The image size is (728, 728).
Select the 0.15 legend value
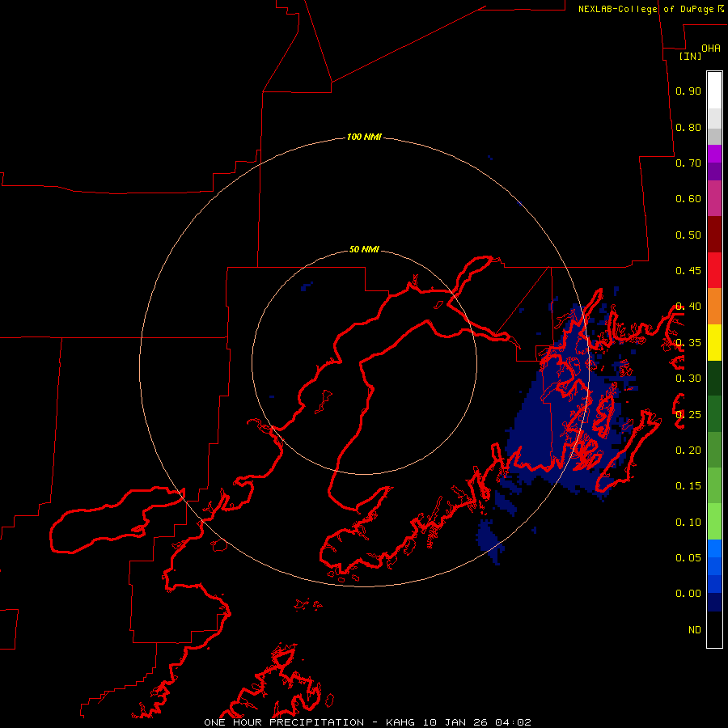click(688, 486)
